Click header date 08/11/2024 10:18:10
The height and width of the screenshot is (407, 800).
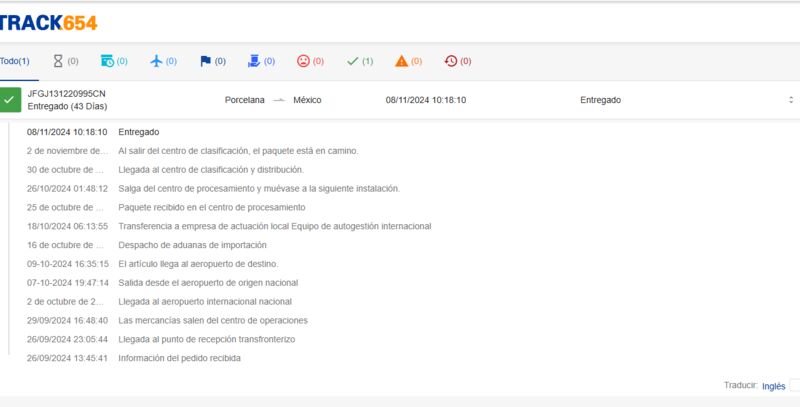click(426, 100)
